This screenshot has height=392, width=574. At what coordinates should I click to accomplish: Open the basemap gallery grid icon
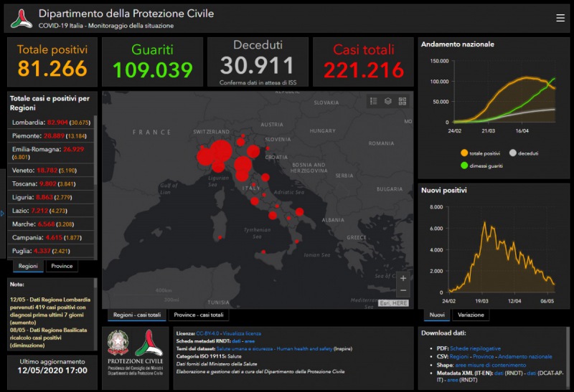click(403, 102)
